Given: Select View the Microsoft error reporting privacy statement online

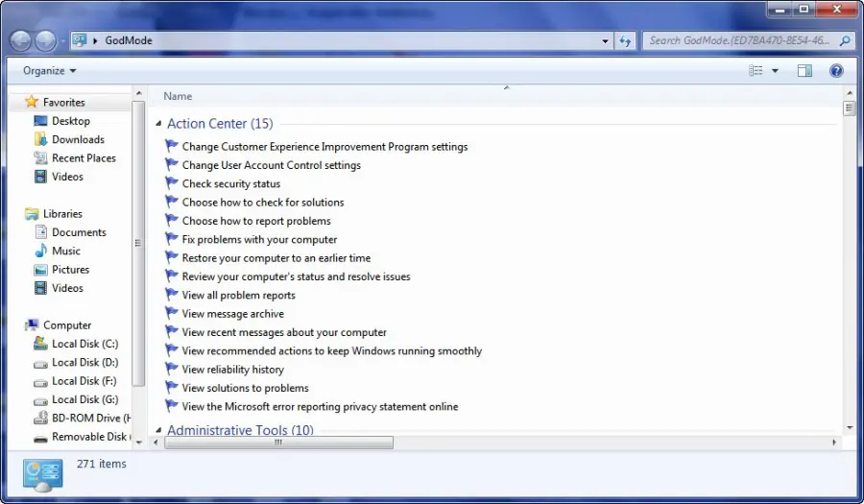Looking at the screenshot, I should 320,406.
